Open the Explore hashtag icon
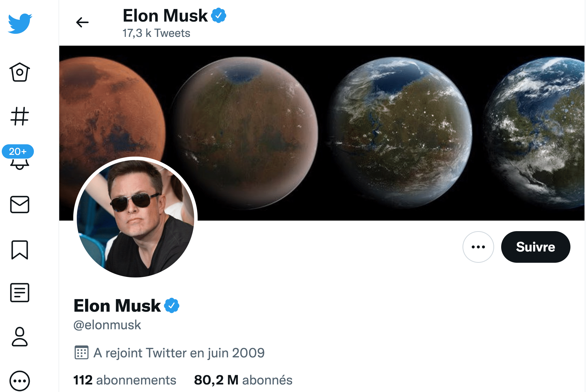The height and width of the screenshot is (392, 588). click(x=20, y=116)
